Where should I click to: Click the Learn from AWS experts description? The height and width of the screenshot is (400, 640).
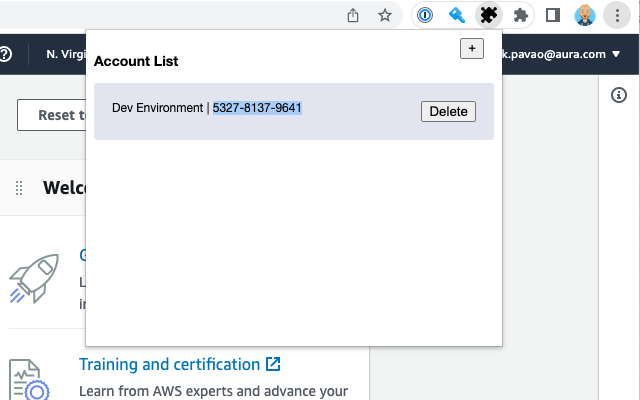(213, 391)
